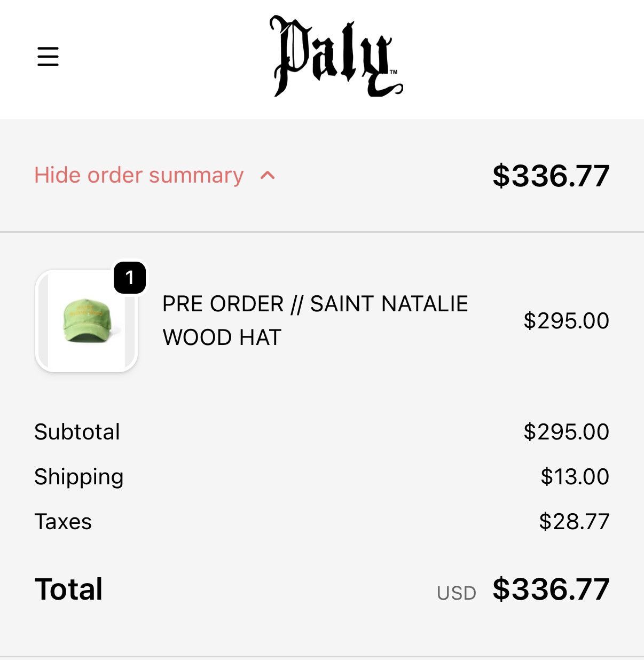Click the Subtotal label

click(77, 431)
